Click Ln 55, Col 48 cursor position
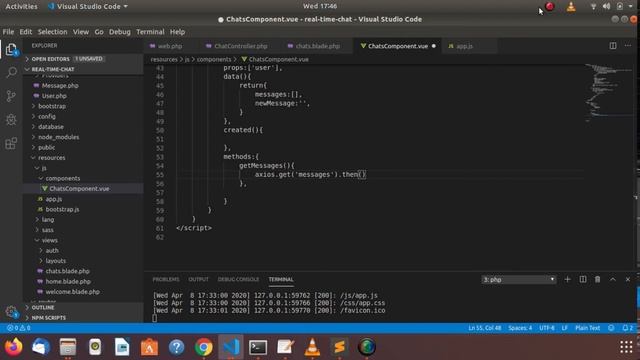 click(484, 328)
